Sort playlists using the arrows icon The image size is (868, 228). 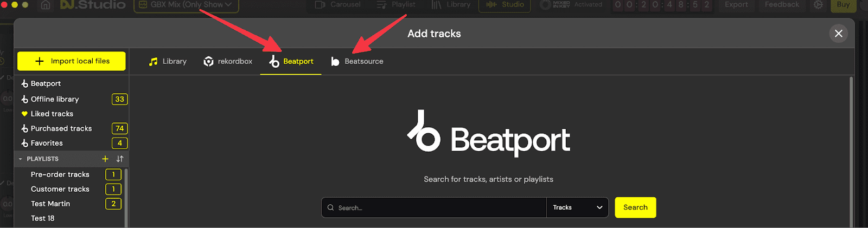pyautogui.click(x=120, y=159)
